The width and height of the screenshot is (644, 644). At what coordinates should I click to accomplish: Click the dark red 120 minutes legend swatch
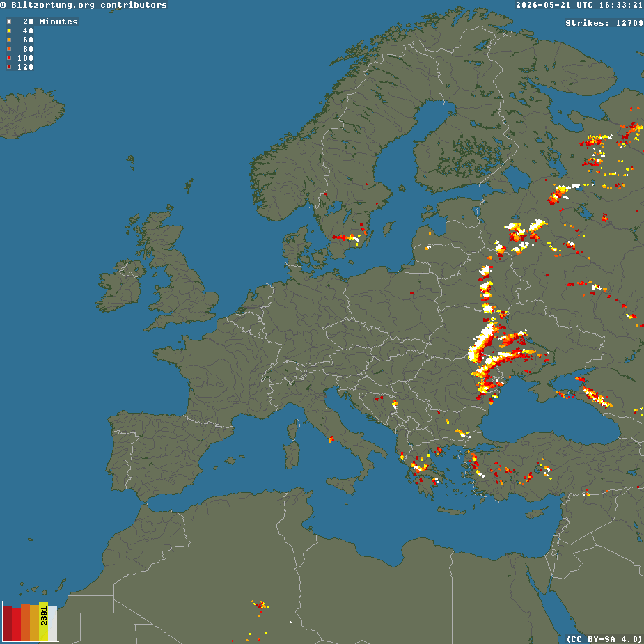click(x=9, y=67)
